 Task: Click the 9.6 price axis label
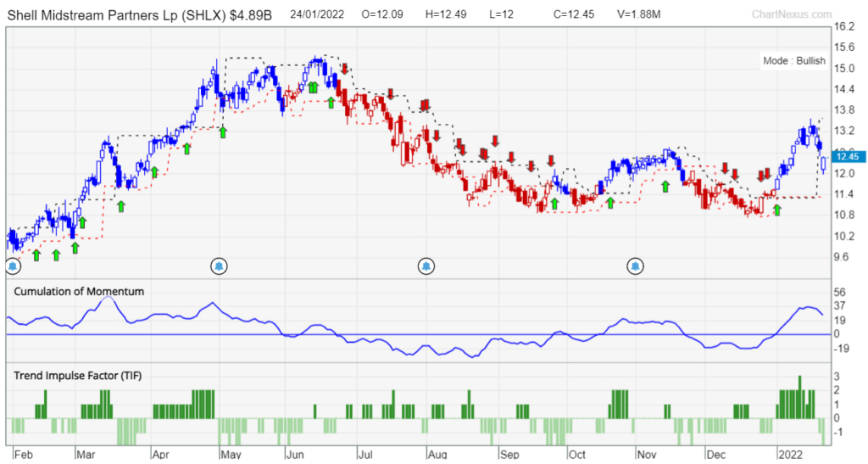(x=842, y=257)
